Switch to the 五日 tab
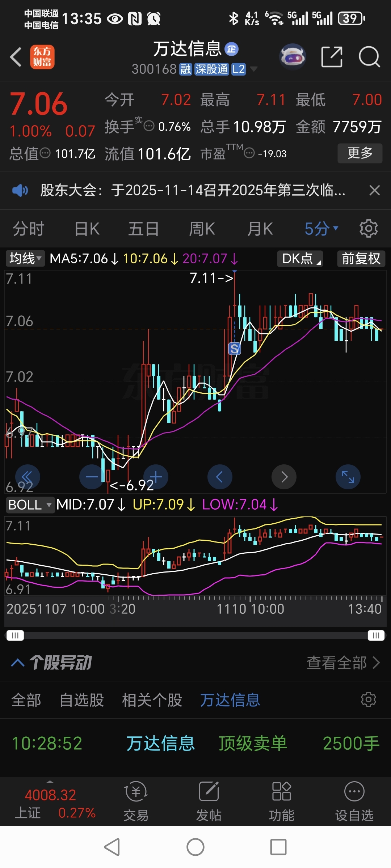 (144, 229)
